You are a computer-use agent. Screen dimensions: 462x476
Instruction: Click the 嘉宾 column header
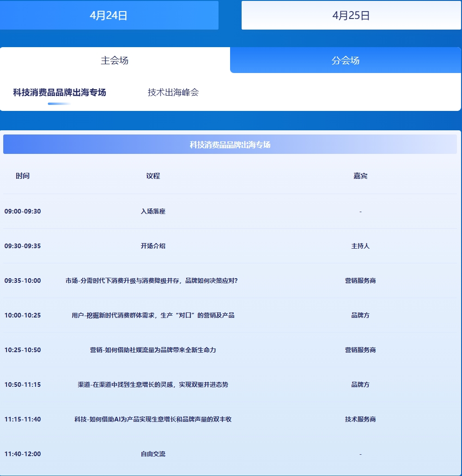360,176
